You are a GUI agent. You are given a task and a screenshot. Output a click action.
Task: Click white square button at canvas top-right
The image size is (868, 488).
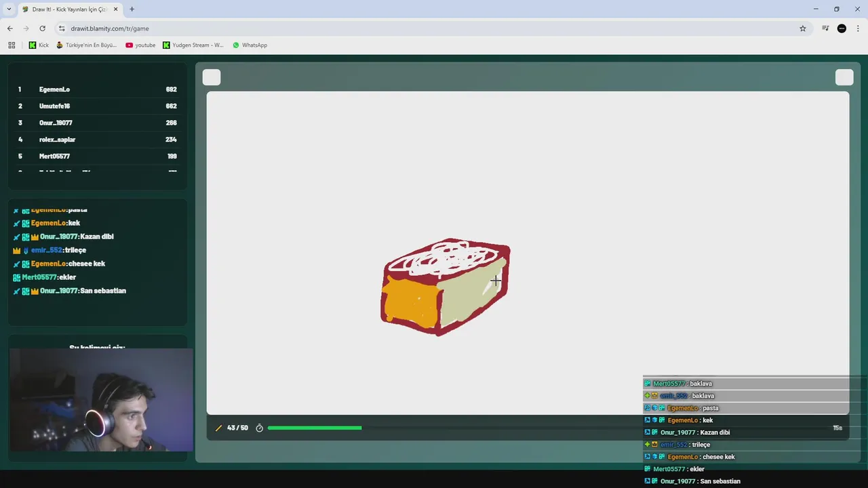point(844,77)
